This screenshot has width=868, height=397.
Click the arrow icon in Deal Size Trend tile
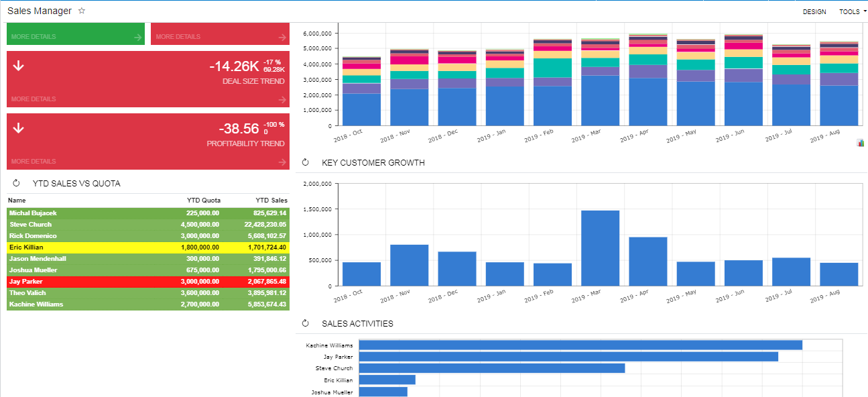[x=282, y=100]
